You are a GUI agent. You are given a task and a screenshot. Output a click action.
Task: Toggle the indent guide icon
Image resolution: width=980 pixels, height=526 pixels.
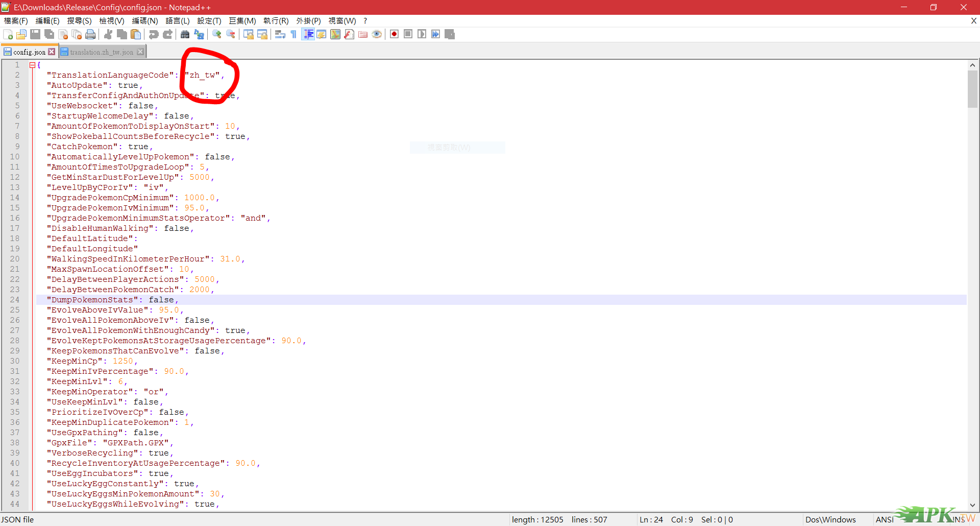[308, 34]
